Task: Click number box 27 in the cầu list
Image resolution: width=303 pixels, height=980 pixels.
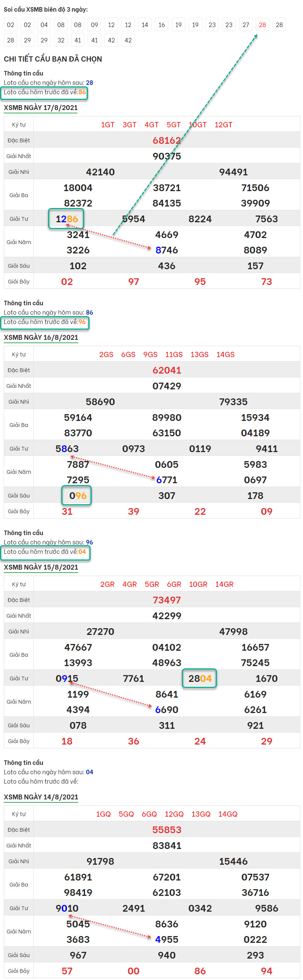Action: click(245, 25)
